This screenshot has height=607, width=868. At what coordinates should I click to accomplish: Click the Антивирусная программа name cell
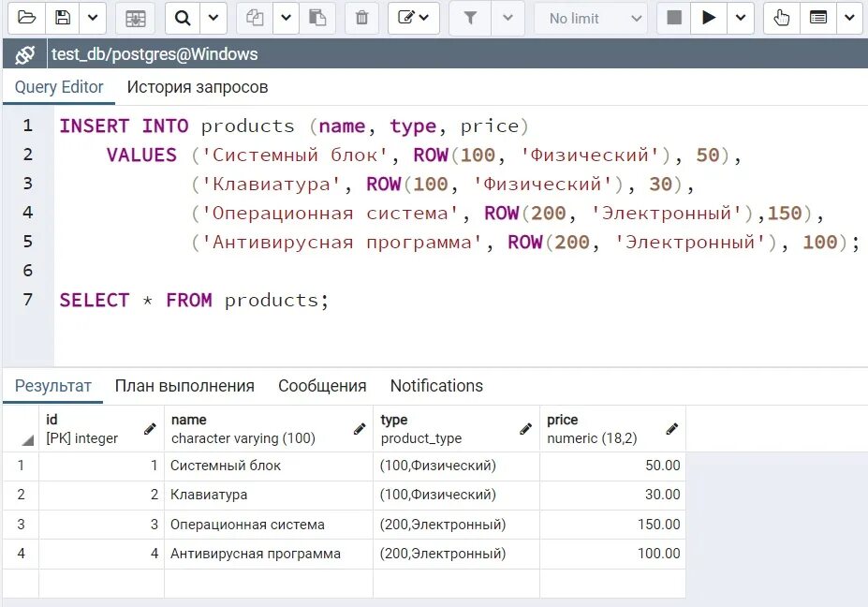coord(269,554)
